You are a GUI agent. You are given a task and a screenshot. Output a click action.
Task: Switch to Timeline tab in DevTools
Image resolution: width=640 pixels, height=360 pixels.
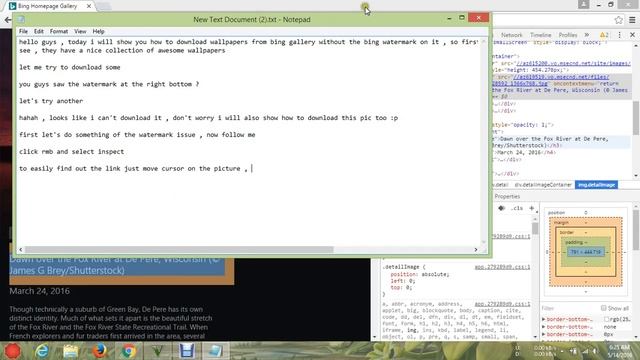click(x=540, y=35)
